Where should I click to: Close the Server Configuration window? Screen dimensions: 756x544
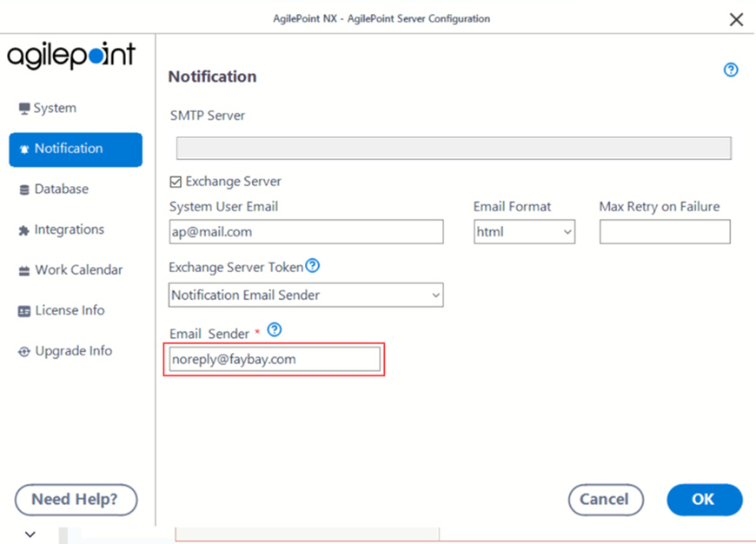(736, 19)
